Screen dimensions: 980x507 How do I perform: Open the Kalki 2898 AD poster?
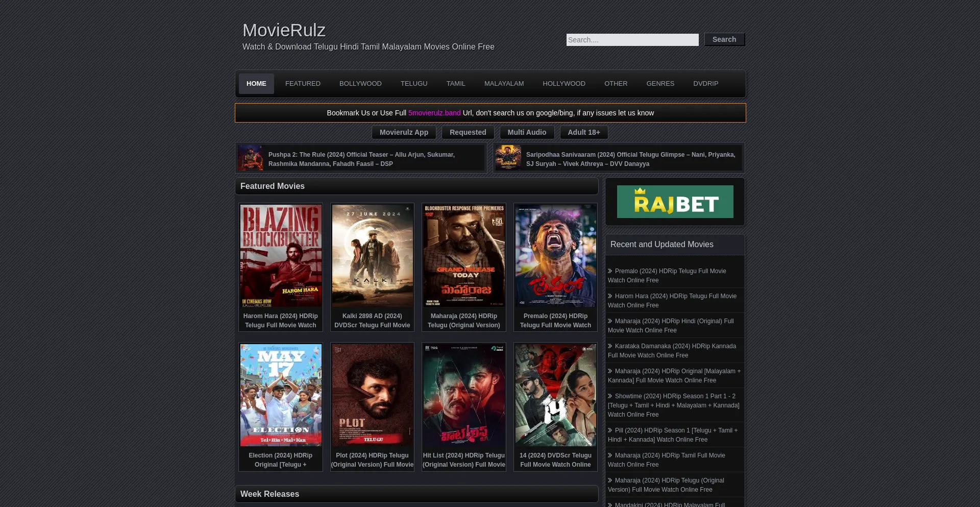(x=373, y=256)
